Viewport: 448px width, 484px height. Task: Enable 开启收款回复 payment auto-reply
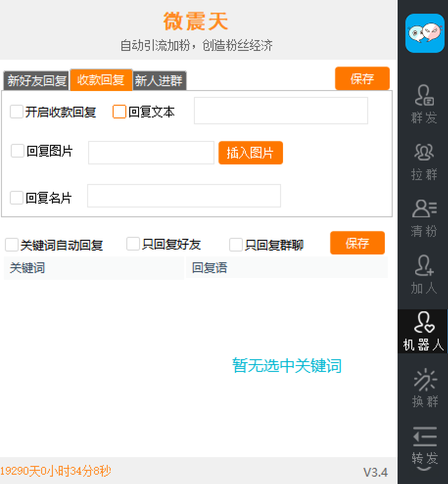16,111
